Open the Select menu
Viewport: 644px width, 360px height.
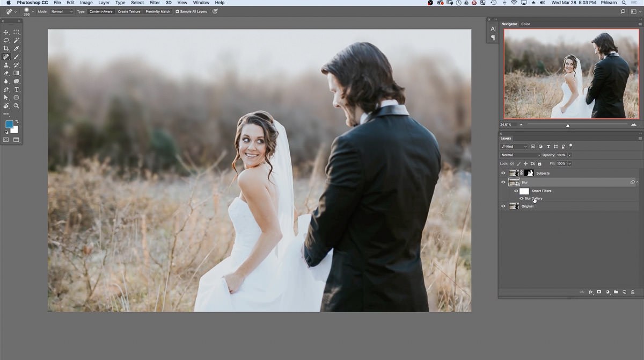(x=137, y=3)
